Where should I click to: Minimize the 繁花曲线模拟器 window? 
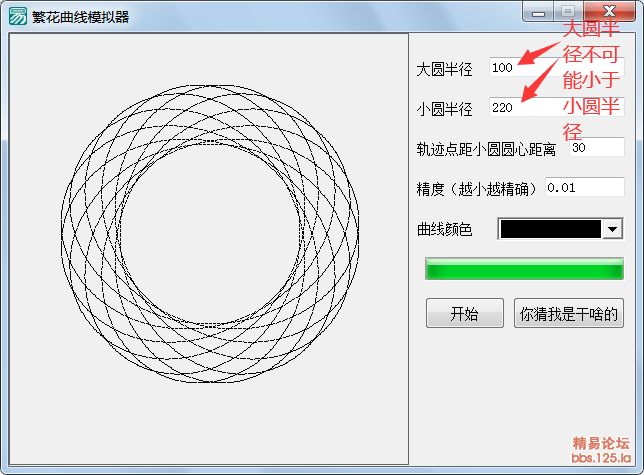[x=538, y=11]
